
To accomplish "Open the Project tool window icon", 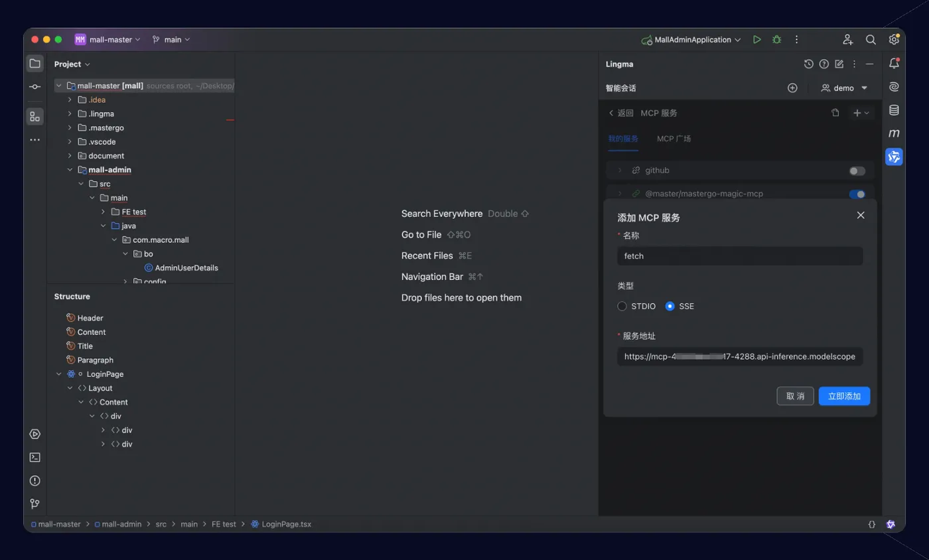I will [35, 64].
